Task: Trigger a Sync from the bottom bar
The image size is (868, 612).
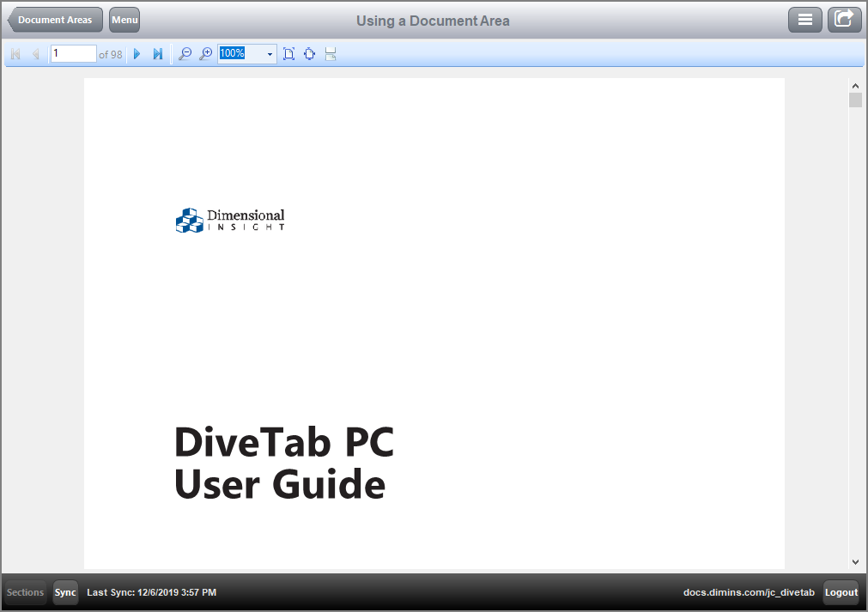Action: pos(64,592)
